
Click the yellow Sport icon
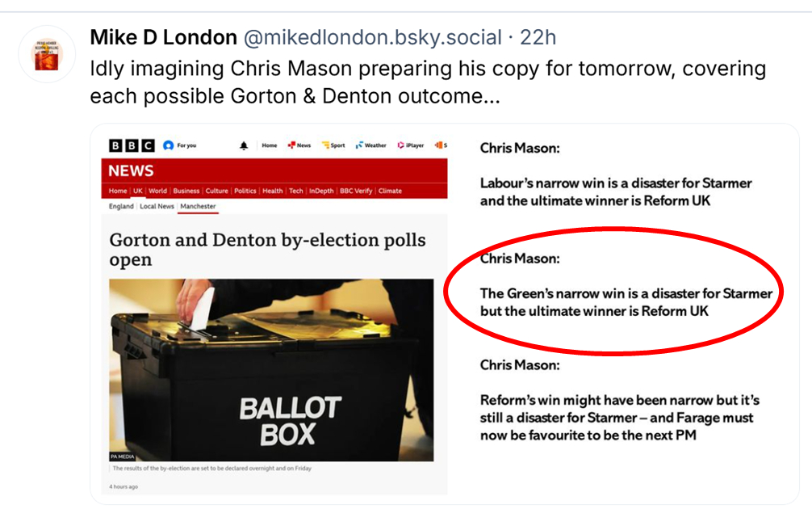[325, 145]
